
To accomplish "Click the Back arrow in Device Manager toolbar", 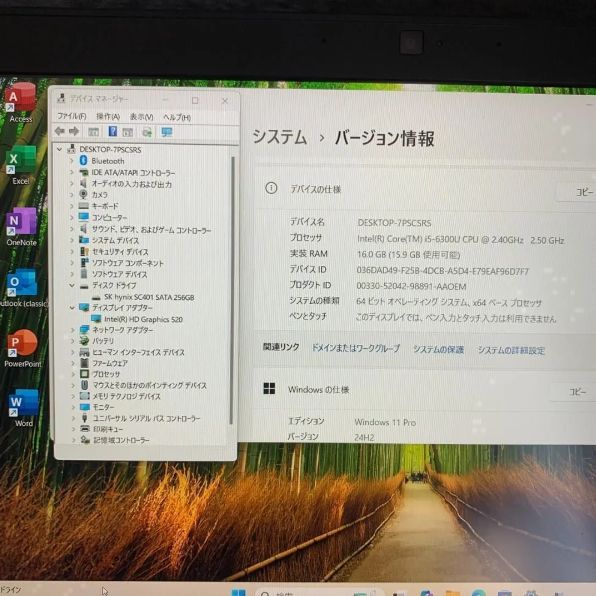I will (x=60, y=132).
